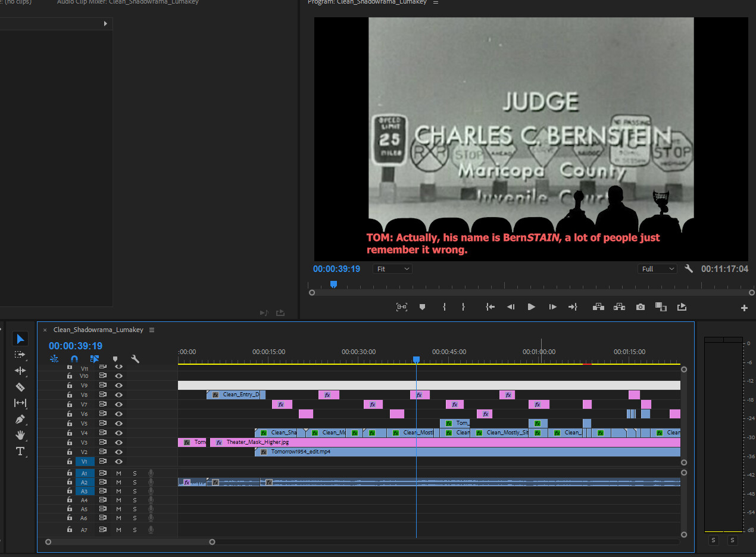Select the Razor tool
Image resolution: width=756 pixels, height=557 pixels.
pos(20,387)
